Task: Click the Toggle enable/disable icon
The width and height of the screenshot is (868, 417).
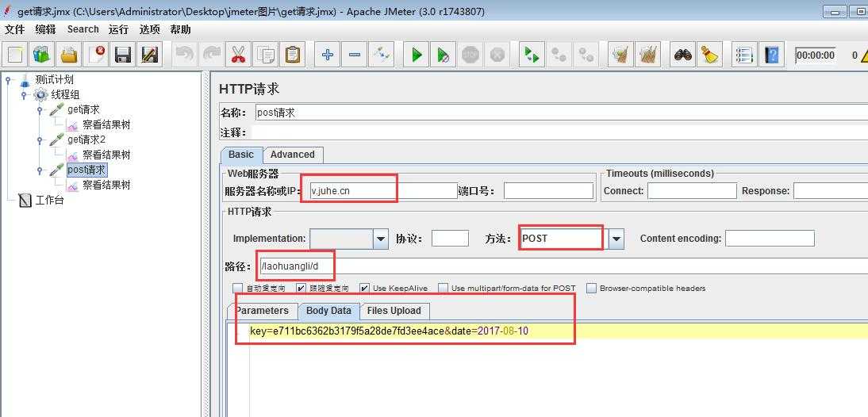Action: 382,54
